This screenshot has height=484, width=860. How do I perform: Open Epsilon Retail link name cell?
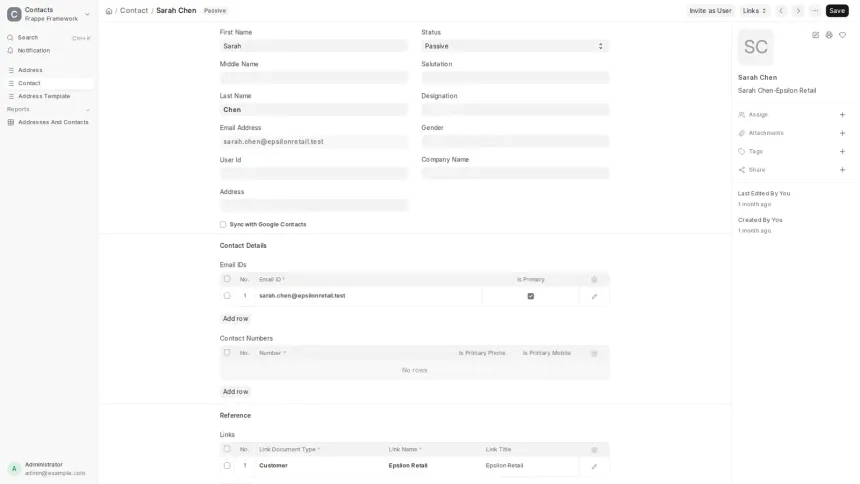pyautogui.click(x=433, y=466)
